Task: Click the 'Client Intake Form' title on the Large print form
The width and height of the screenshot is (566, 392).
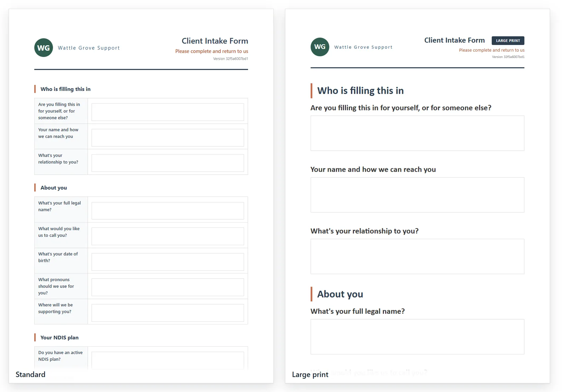Action: 455,40
